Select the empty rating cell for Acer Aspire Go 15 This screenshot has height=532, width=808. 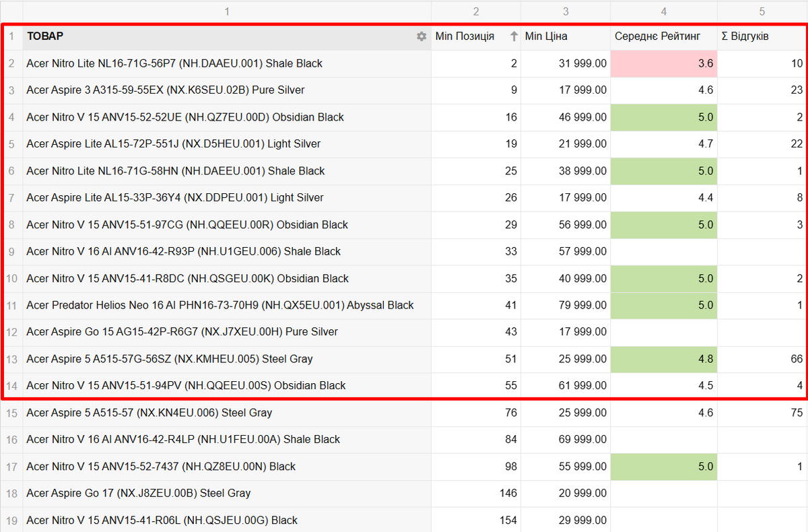coord(664,332)
